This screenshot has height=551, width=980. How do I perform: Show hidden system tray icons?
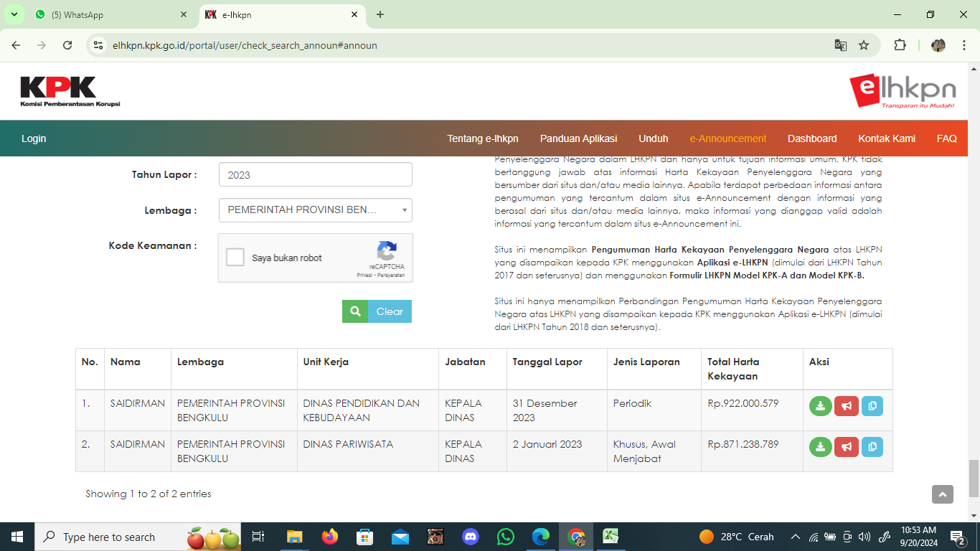[x=796, y=537]
